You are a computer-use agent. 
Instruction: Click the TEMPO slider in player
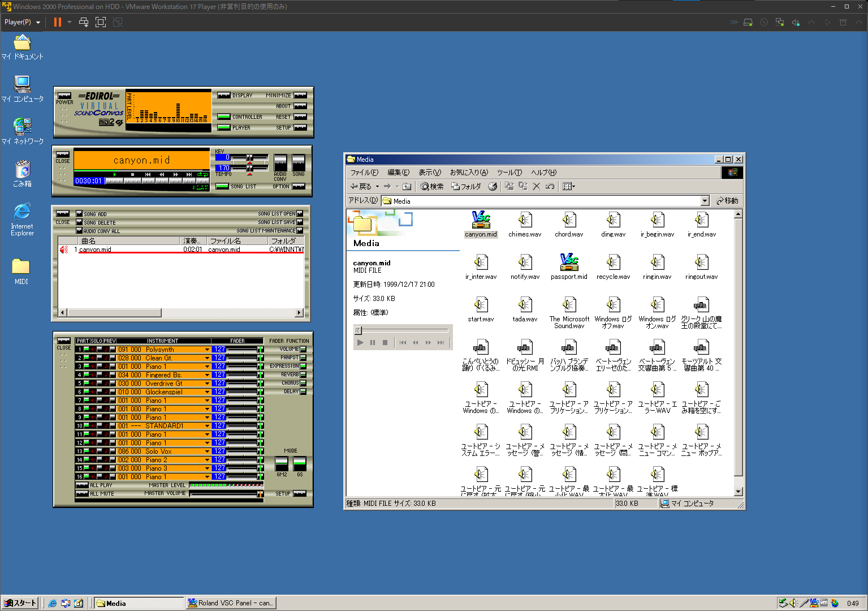click(249, 168)
